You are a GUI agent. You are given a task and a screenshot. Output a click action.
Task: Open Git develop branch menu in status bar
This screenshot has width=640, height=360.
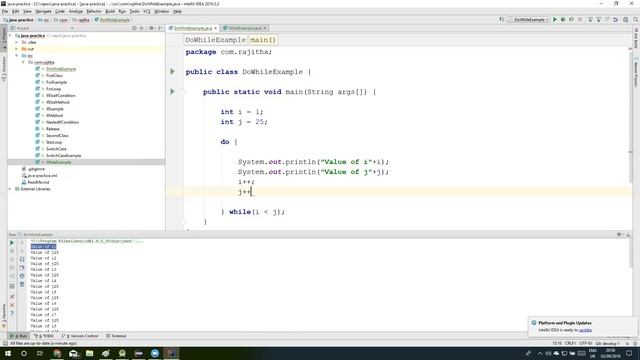[x=608, y=343]
